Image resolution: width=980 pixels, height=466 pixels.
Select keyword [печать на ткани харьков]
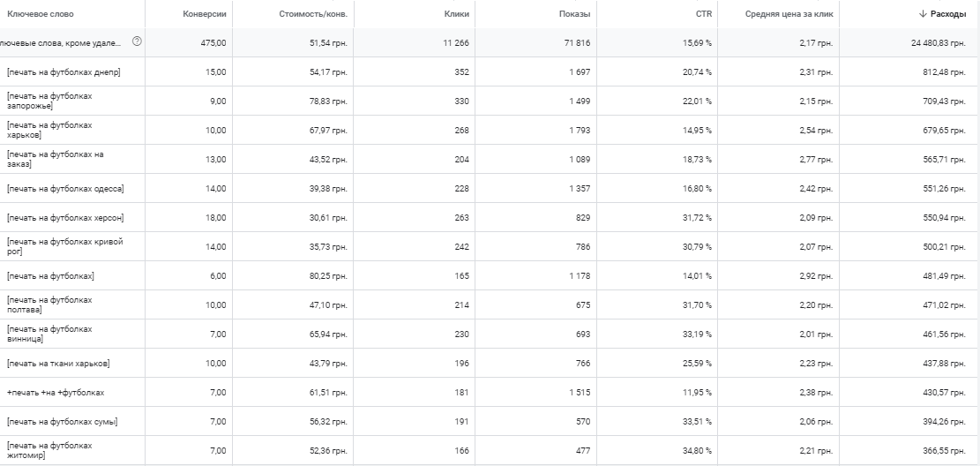click(x=59, y=364)
